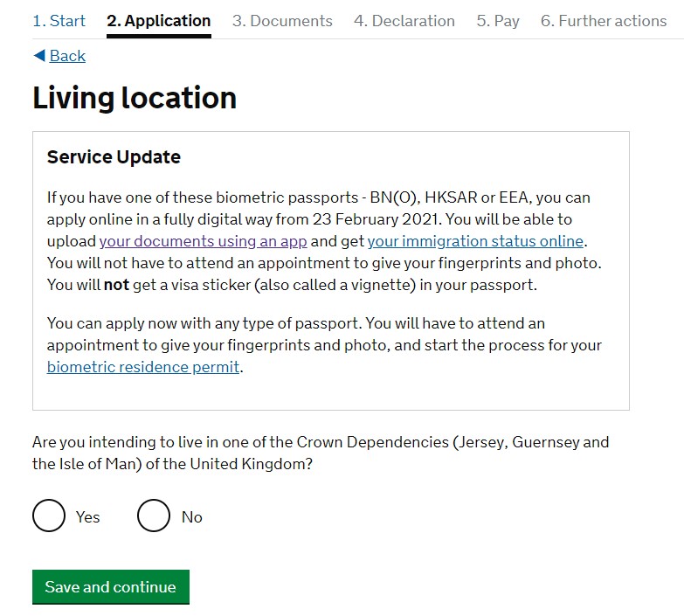The image size is (684, 616).
Task: Open the 4. Declaration step
Action: [404, 21]
